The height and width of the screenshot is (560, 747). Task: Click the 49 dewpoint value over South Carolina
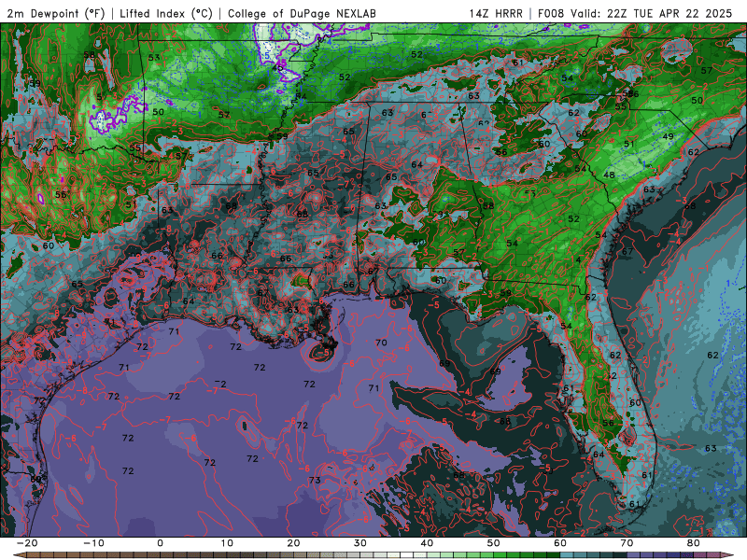(668, 136)
